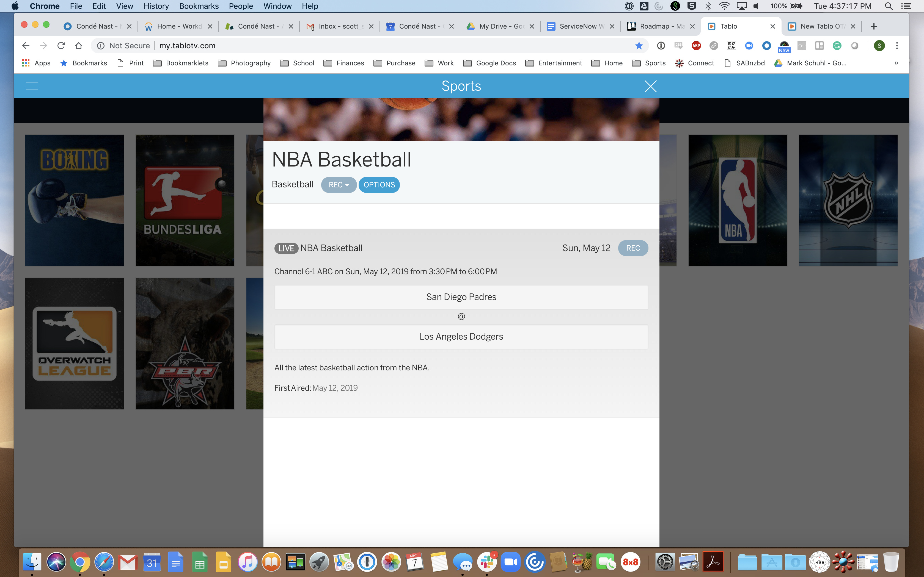Open the NHL sports thumbnail
Viewport: 924px width, 577px height.
pyautogui.click(x=848, y=200)
